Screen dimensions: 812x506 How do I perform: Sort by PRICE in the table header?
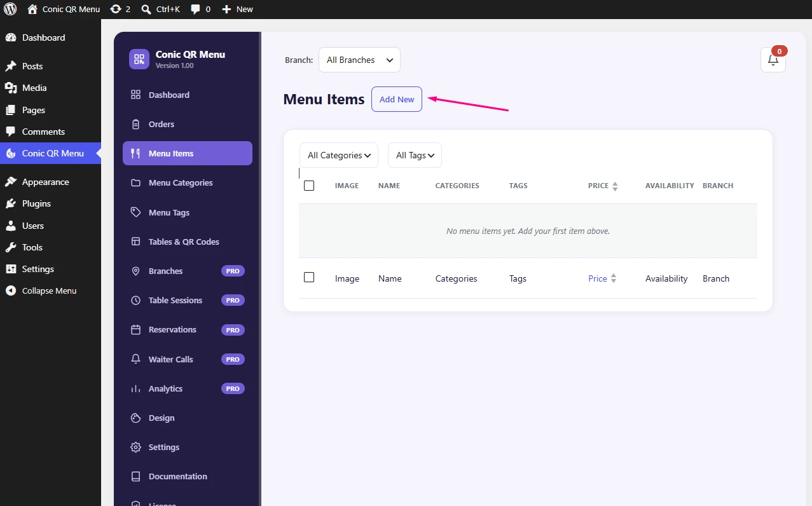point(603,186)
